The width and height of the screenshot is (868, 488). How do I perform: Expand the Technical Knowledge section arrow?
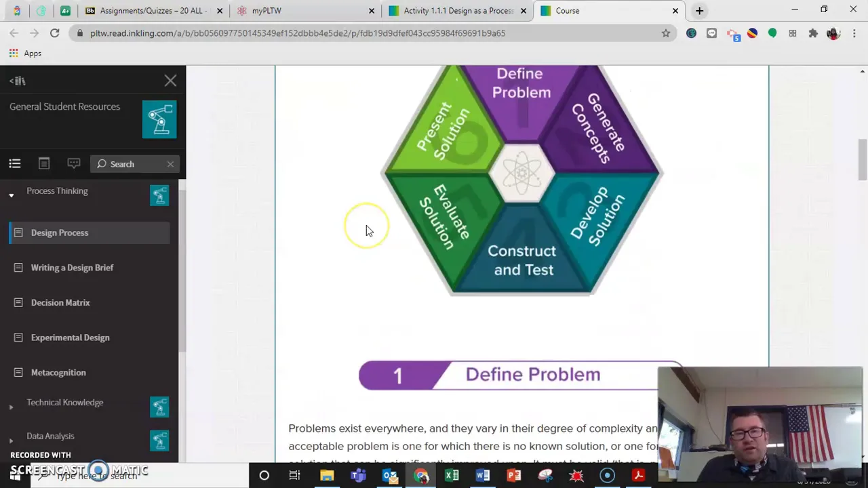pos(11,407)
